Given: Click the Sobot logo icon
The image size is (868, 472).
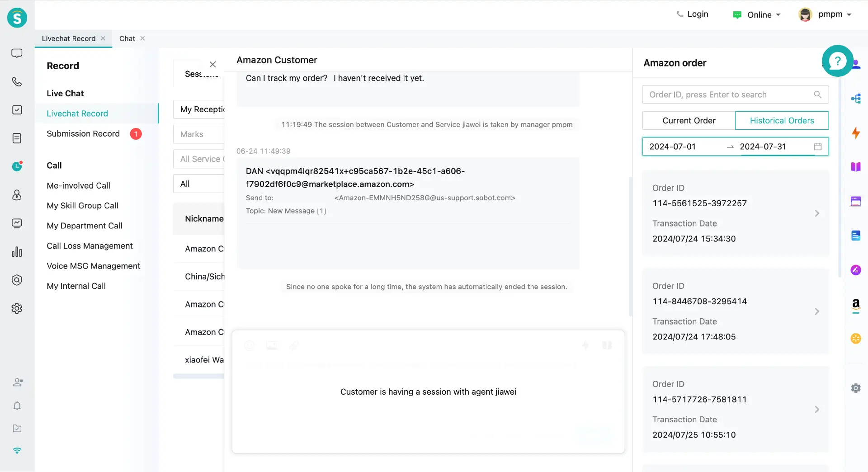Looking at the screenshot, I should pyautogui.click(x=17, y=18).
